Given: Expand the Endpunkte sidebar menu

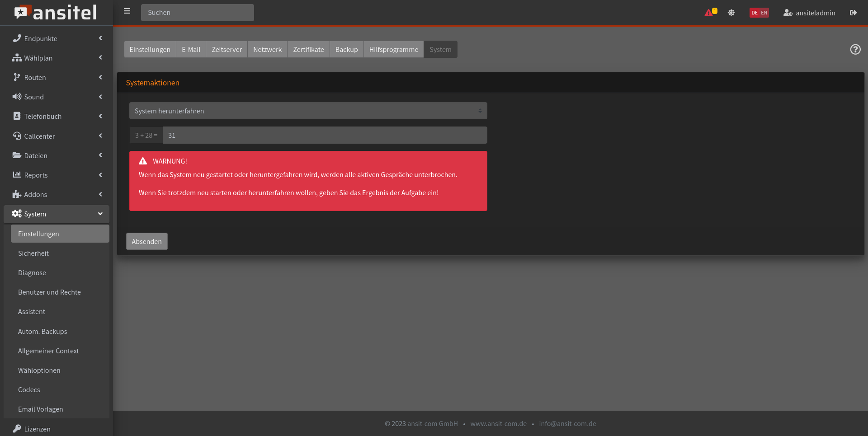Looking at the screenshot, I should 57,38.
